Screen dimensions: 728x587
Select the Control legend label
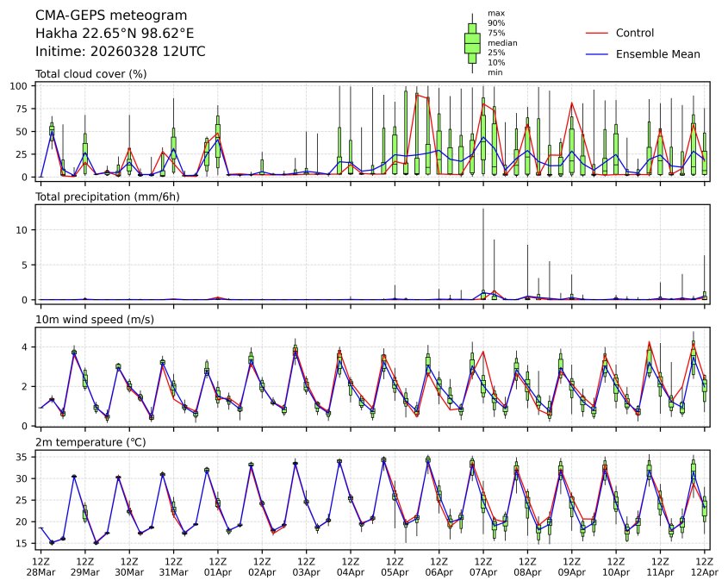[x=635, y=33]
